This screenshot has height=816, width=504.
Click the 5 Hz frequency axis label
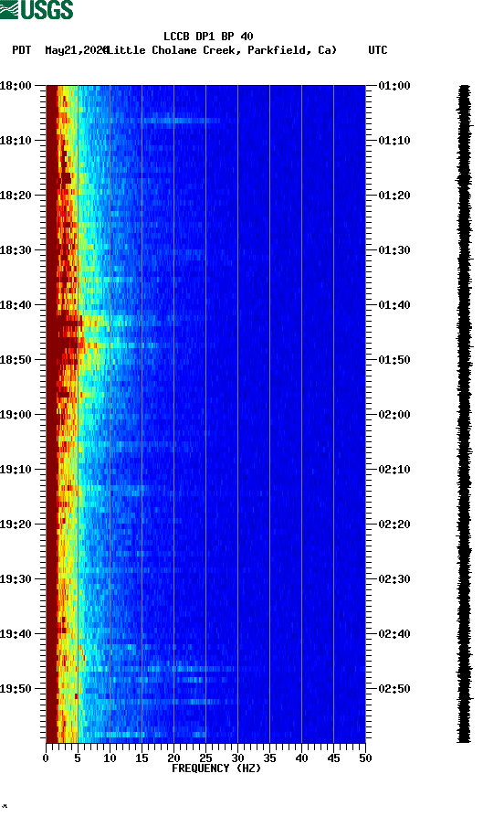coord(78,758)
